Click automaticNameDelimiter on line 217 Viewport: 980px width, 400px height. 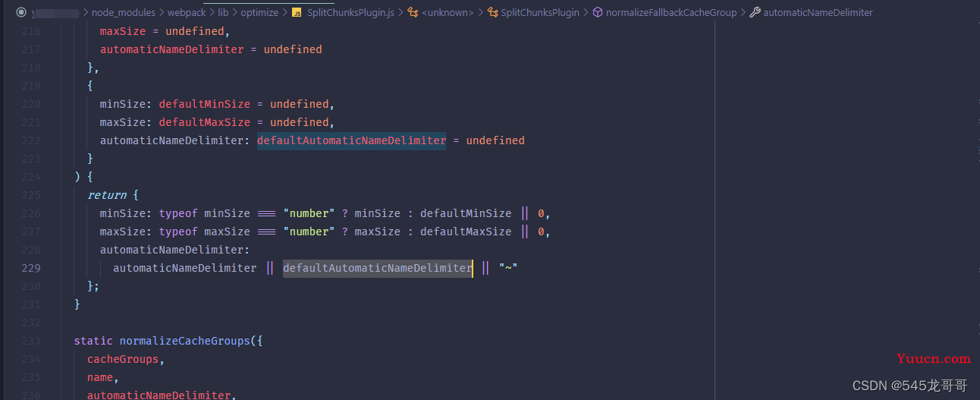(x=172, y=49)
